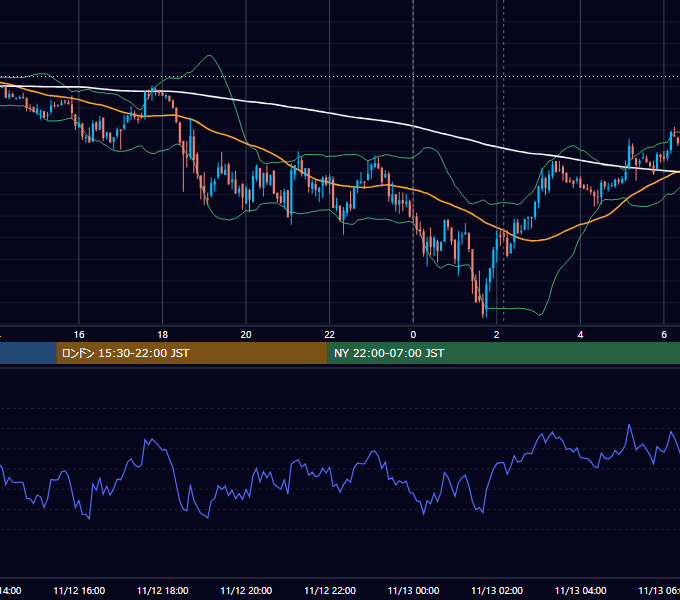Click hour label 0 on upper axis
This screenshot has height=600, width=680.
pos(413,335)
